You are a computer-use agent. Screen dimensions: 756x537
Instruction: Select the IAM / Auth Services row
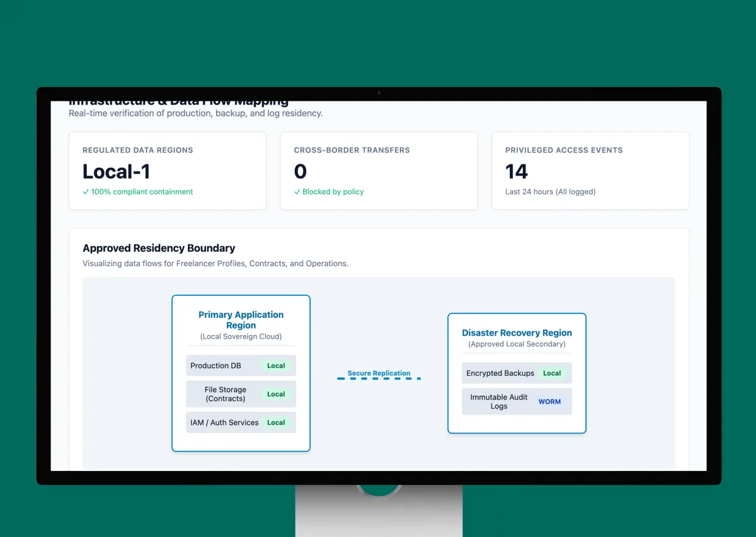(x=241, y=422)
